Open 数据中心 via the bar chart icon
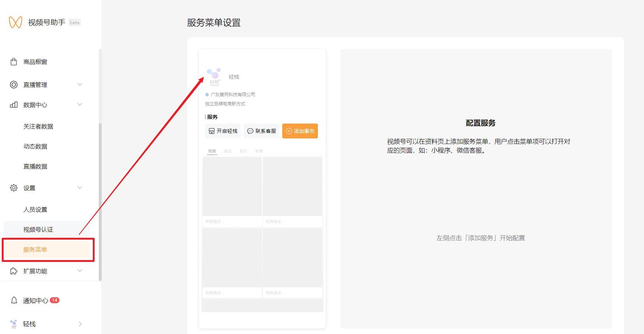 click(x=13, y=105)
